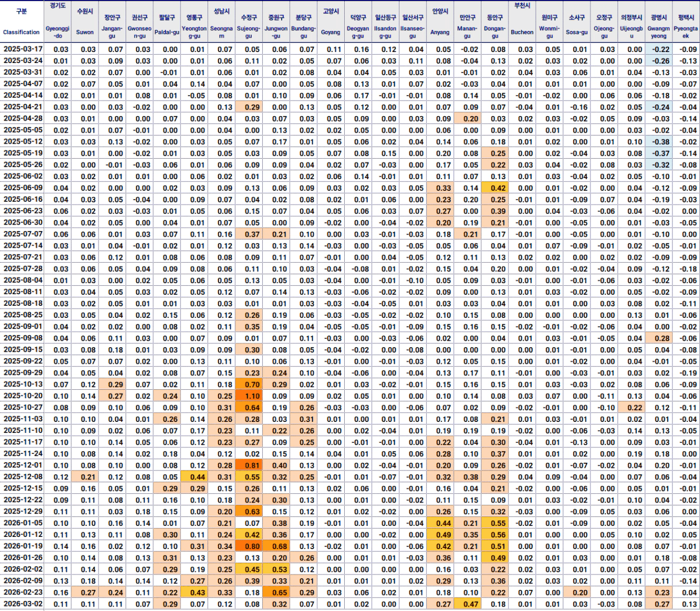Select the 0.20 Sosa-gu cell for 2026-02-23

(x=577, y=592)
